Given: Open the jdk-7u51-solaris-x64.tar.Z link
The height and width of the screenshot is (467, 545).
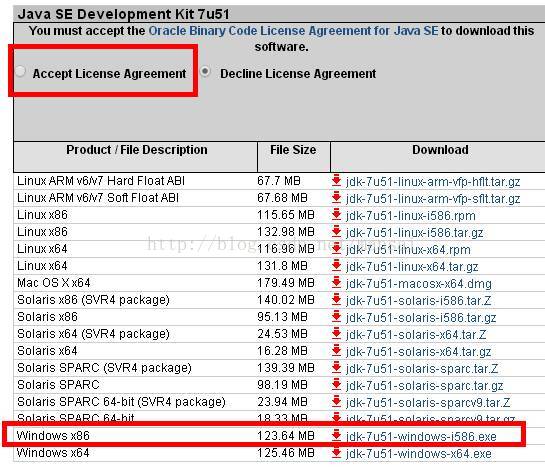Looking at the screenshot, I should 416,335.
